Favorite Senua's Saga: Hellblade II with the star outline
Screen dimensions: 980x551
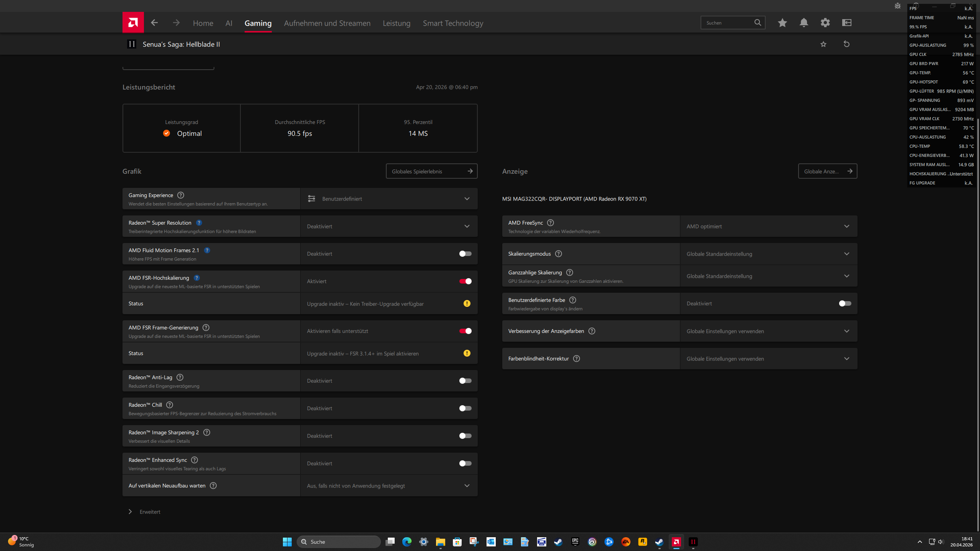tap(823, 44)
